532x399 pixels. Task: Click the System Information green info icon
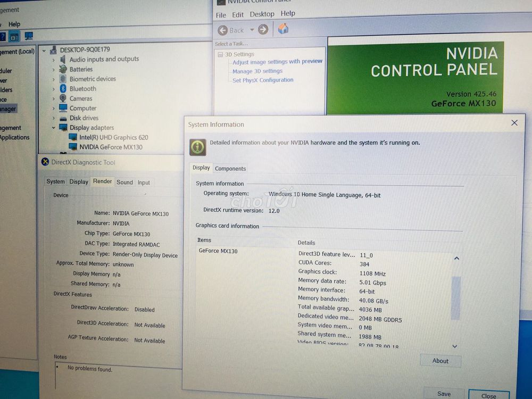tap(198, 147)
